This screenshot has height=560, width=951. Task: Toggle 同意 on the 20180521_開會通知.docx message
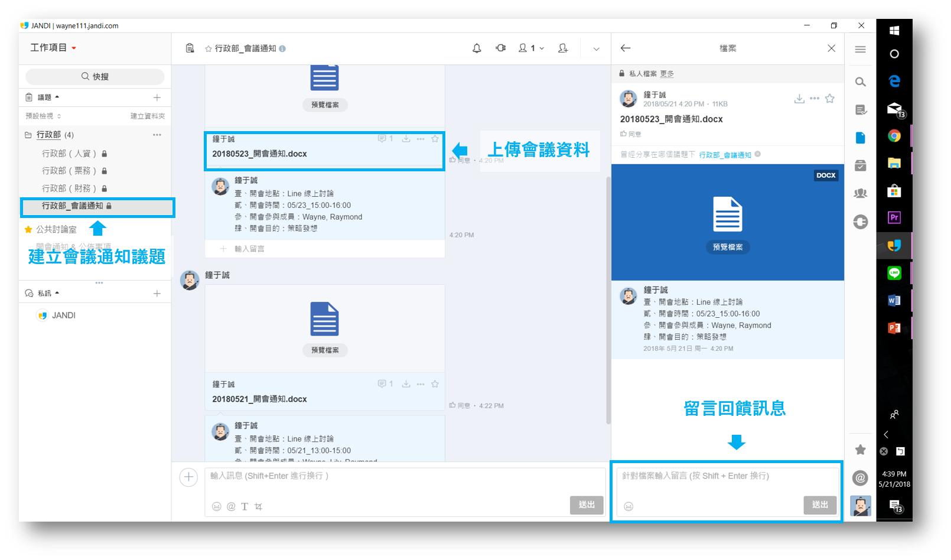[x=460, y=406]
